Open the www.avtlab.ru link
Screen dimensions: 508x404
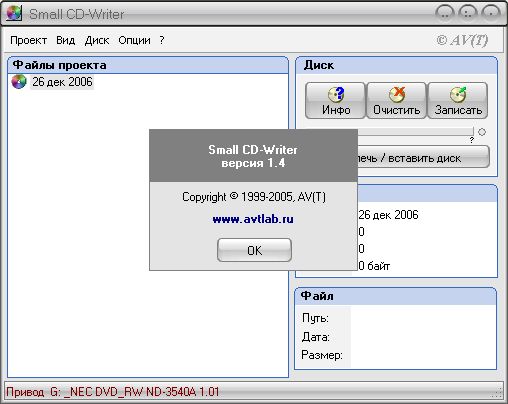point(253,219)
